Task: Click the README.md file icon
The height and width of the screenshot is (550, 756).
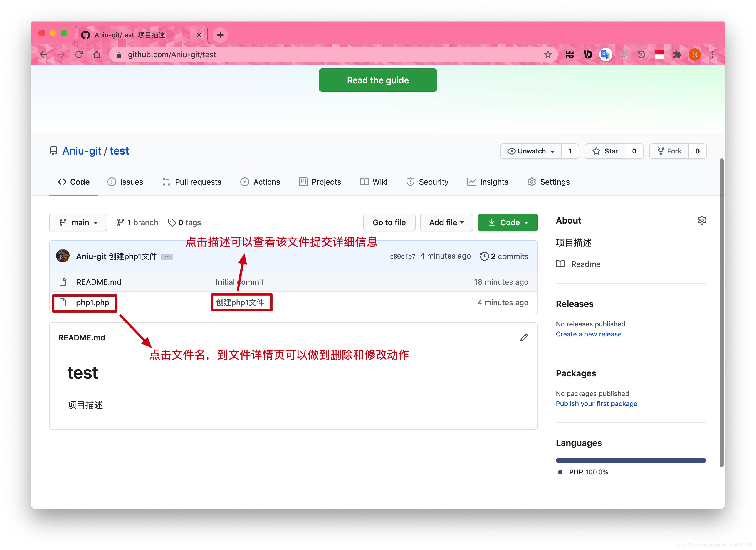Action: [x=63, y=282]
